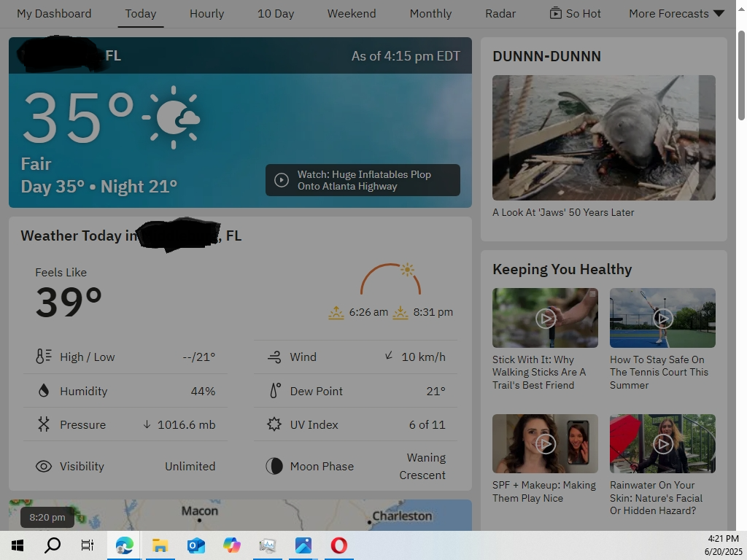Open the Opera browser in taskbar

point(338,545)
